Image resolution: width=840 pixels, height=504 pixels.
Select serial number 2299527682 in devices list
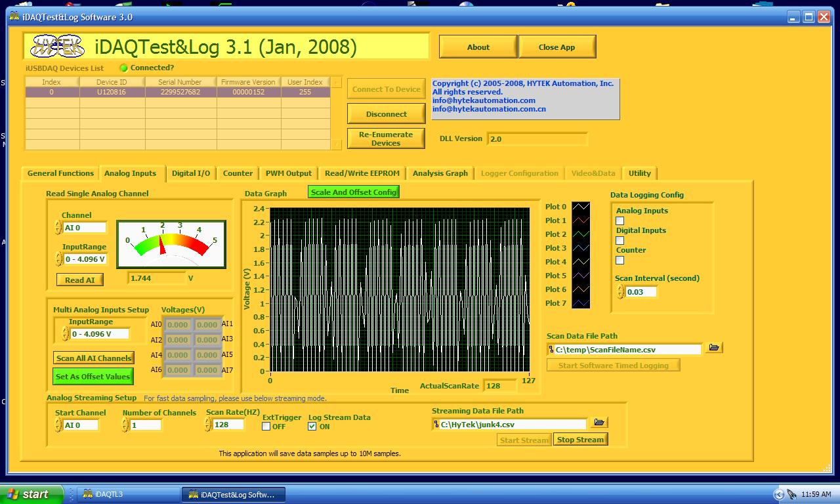click(180, 93)
